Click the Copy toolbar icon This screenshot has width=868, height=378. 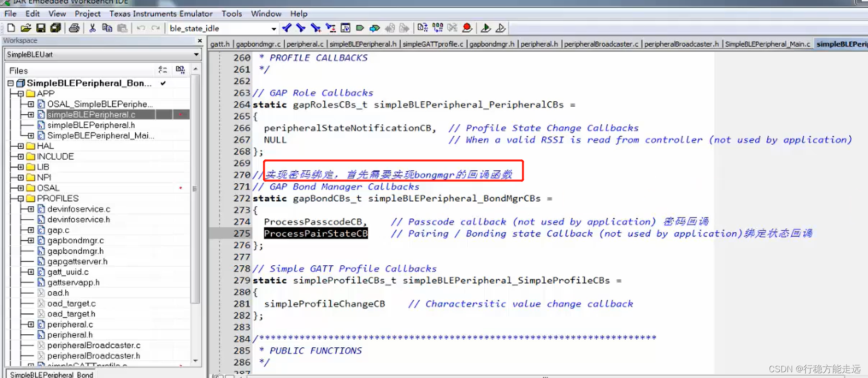tap(107, 28)
